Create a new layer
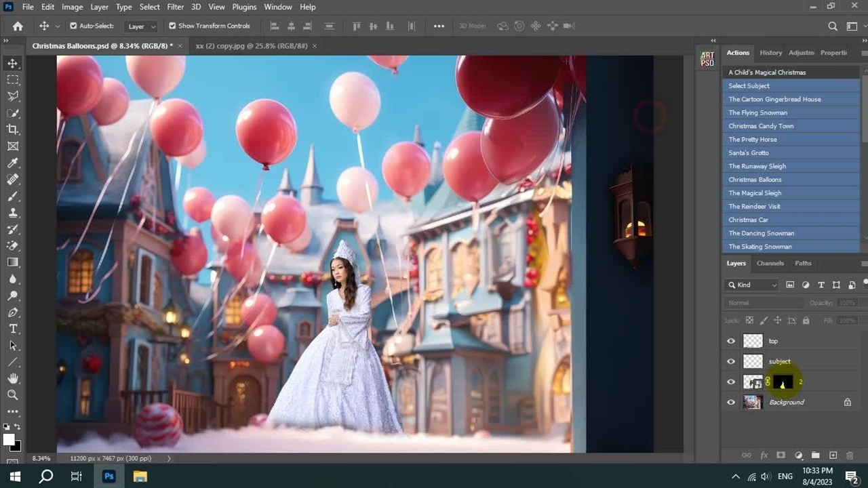 (833, 455)
